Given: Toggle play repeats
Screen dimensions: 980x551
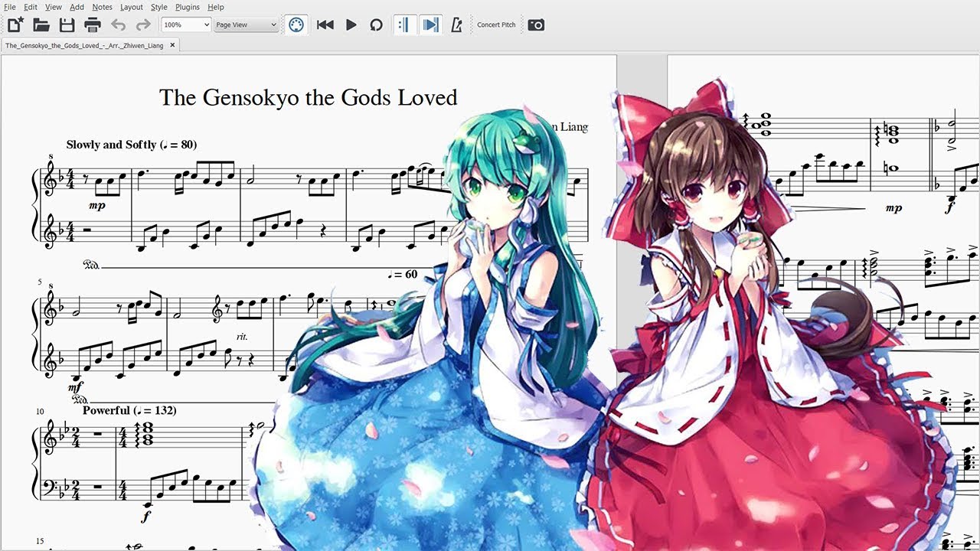Looking at the screenshot, I should pos(403,24).
